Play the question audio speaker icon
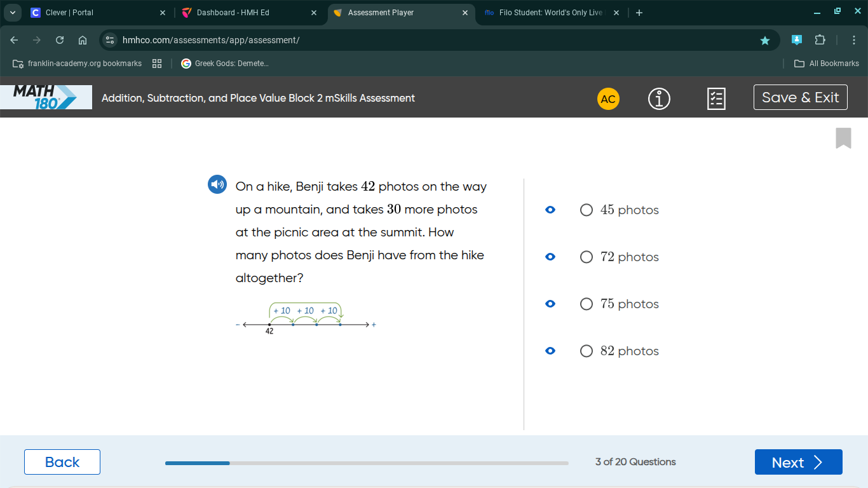The image size is (868, 488). pyautogui.click(x=217, y=185)
